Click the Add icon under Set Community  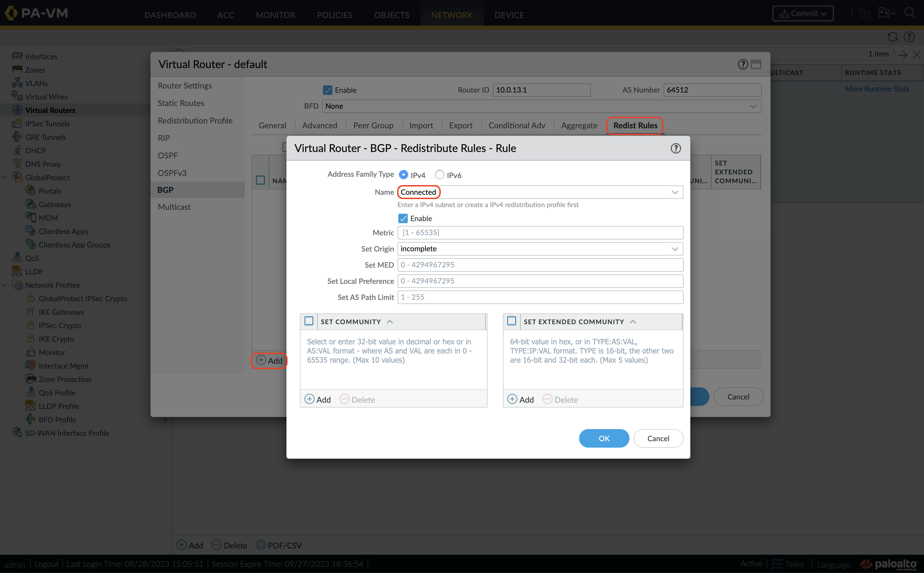coord(309,399)
